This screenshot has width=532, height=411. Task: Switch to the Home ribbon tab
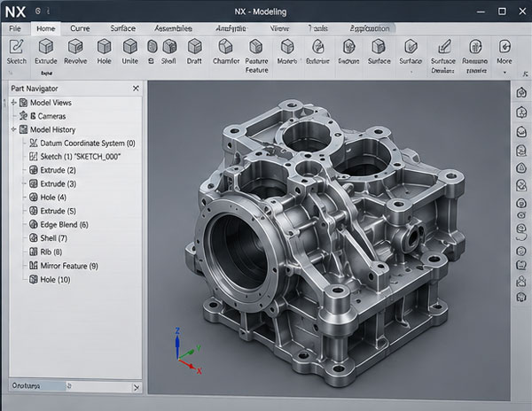coord(46,28)
